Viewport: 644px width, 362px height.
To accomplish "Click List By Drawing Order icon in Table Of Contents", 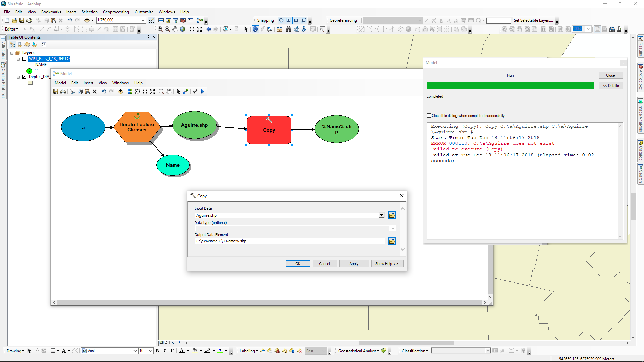I will pyautogui.click(x=12, y=45).
